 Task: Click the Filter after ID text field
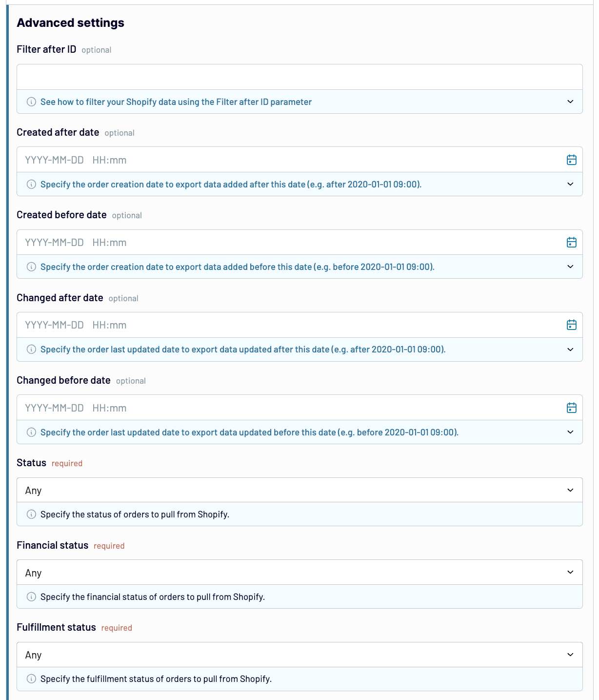pyautogui.click(x=299, y=77)
